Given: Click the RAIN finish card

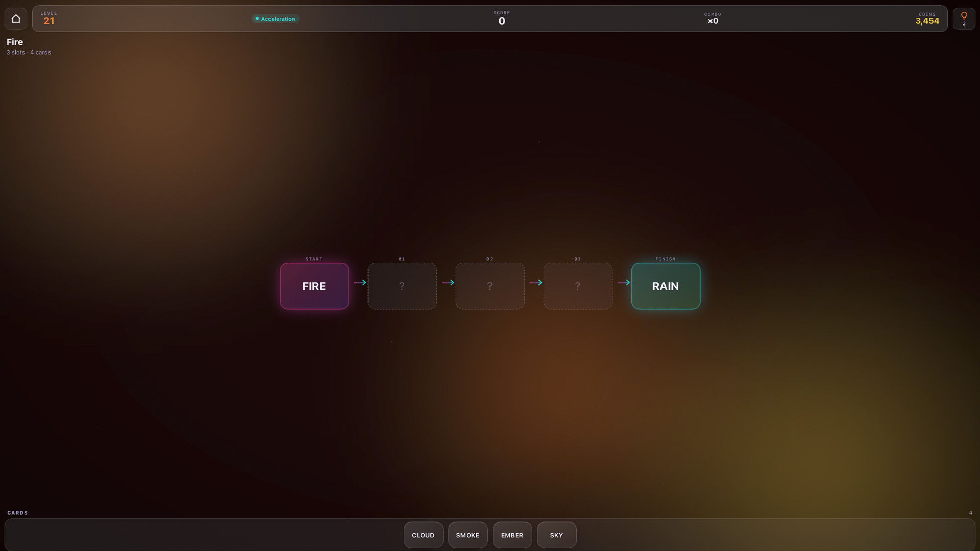Looking at the screenshot, I should tap(666, 286).
